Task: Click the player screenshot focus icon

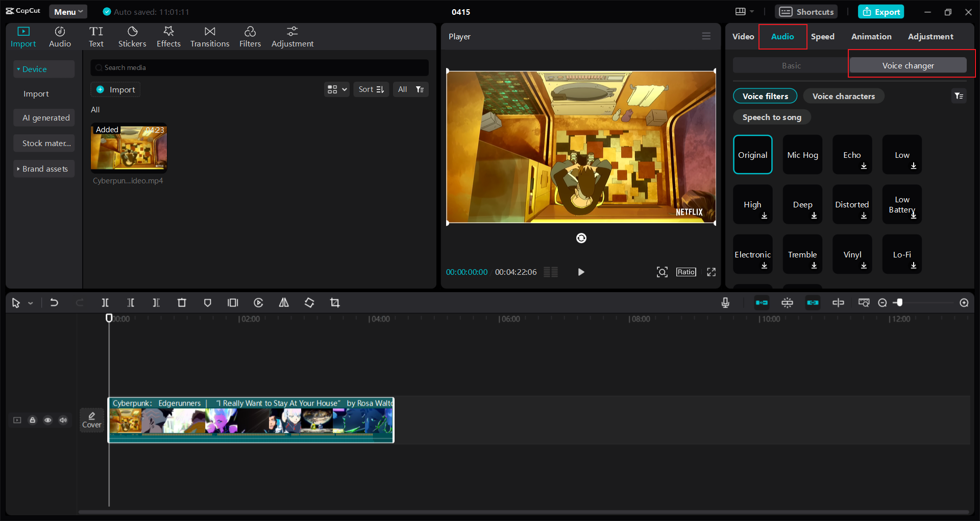Action: [662, 272]
